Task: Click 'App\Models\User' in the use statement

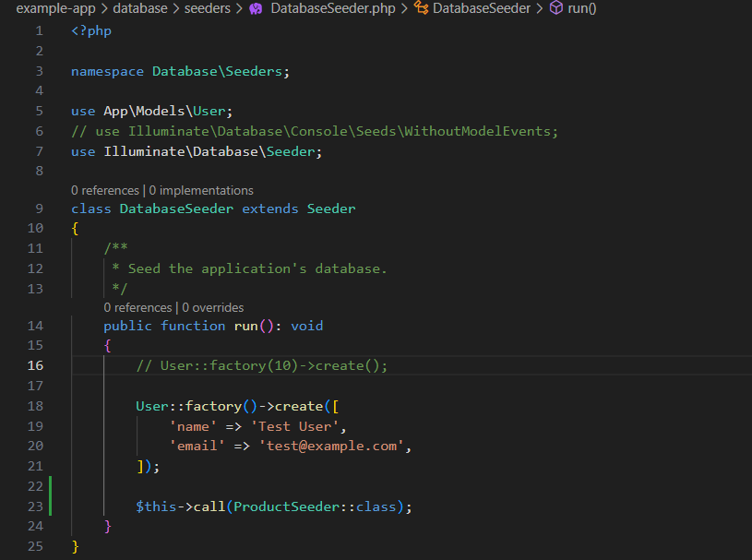Action: (x=164, y=112)
